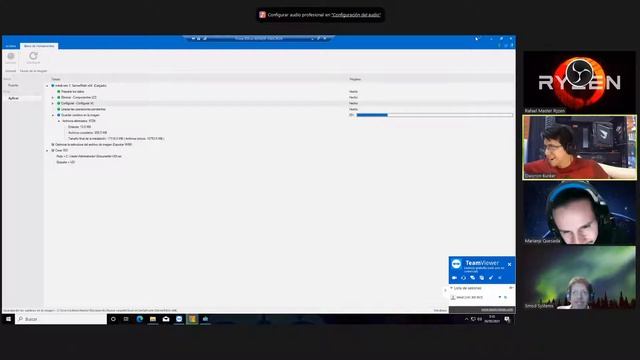Click the Progreso column header
The height and width of the screenshot is (360, 640).
point(355,79)
